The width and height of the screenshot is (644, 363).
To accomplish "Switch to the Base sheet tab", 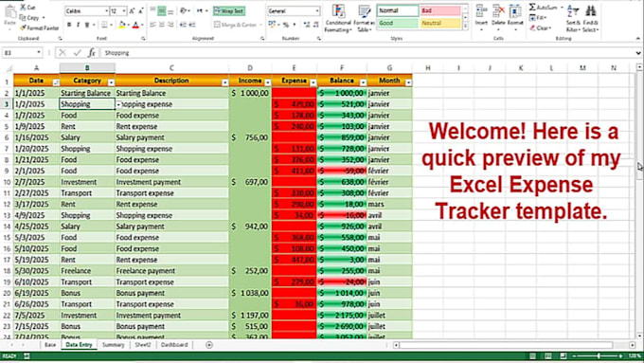I will point(50,345).
